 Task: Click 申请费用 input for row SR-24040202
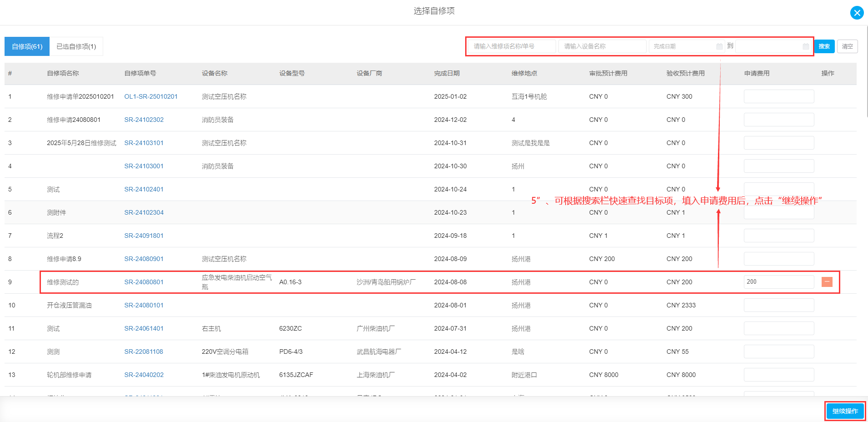pyautogui.click(x=779, y=375)
